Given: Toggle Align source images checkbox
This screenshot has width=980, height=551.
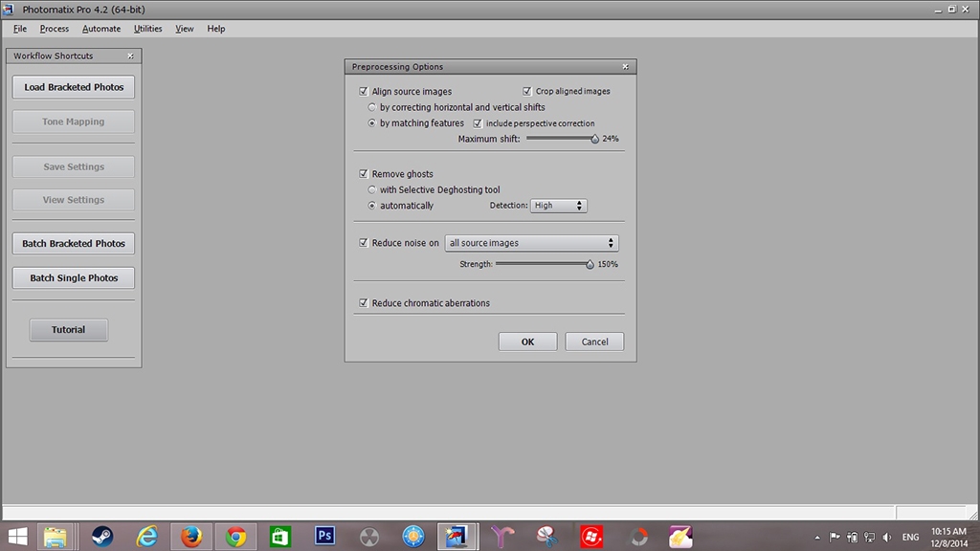Looking at the screenshot, I should (363, 91).
